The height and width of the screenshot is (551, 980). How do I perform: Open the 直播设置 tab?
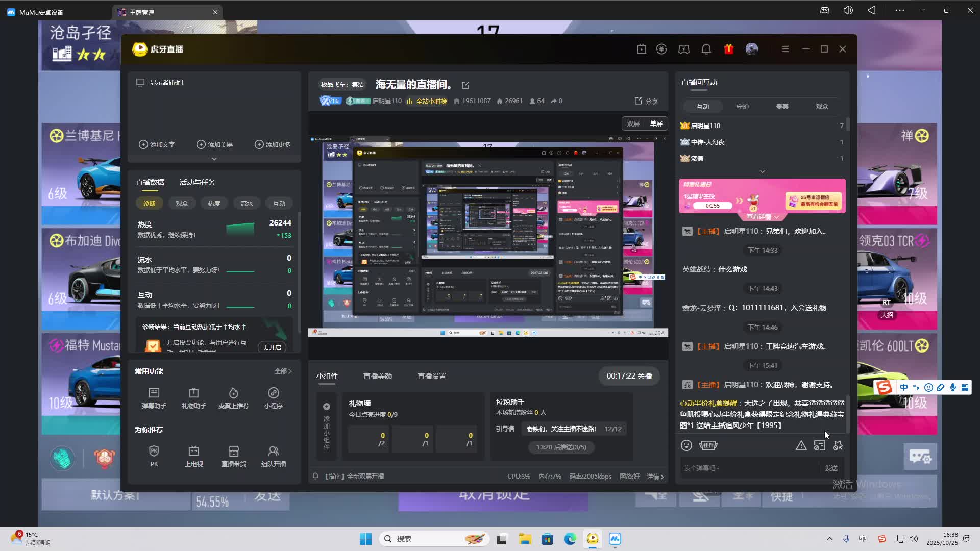[x=431, y=376]
